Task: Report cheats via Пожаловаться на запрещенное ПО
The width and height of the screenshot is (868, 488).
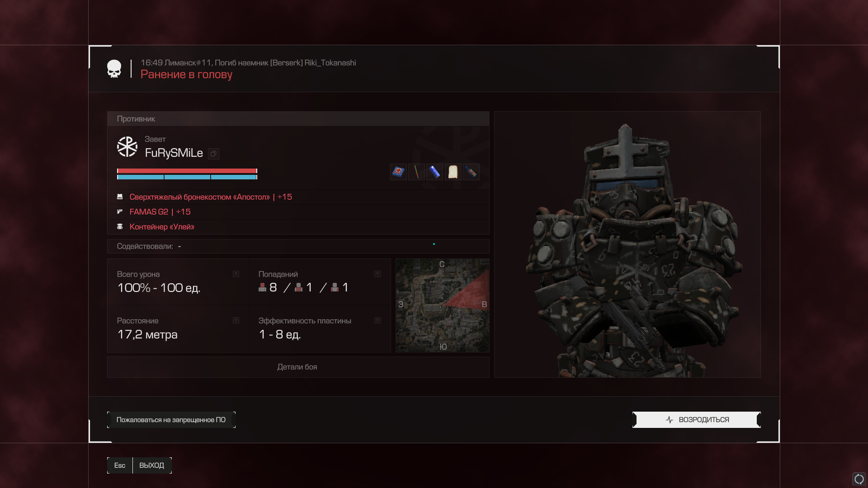Action: pyautogui.click(x=171, y=420)
